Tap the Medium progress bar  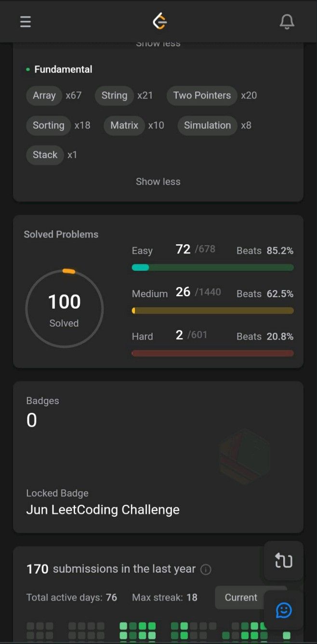pyautogui.click(x=212, y=311)
